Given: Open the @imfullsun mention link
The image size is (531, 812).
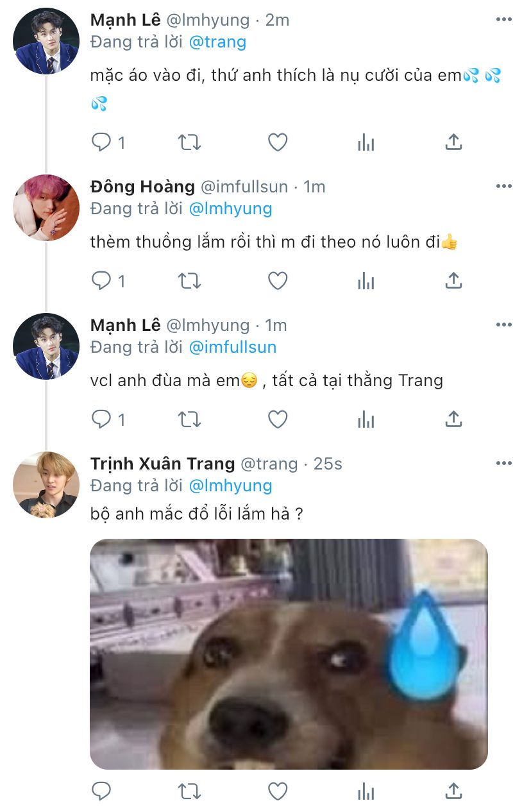Looking at the screenshot, I should (x=232, y=348).
